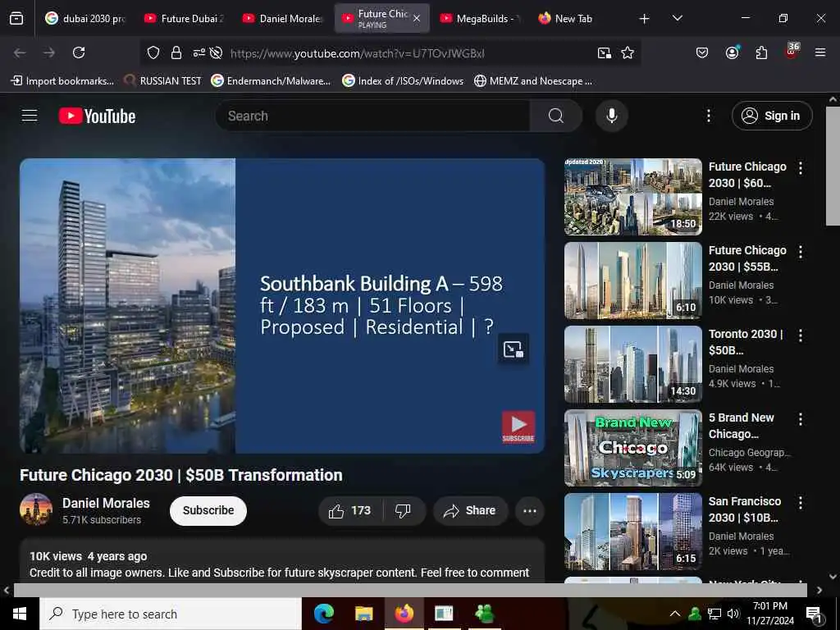Viewport: 840px width, 630px height.
Task: Share the Future Chicago video
Action: 470,510
